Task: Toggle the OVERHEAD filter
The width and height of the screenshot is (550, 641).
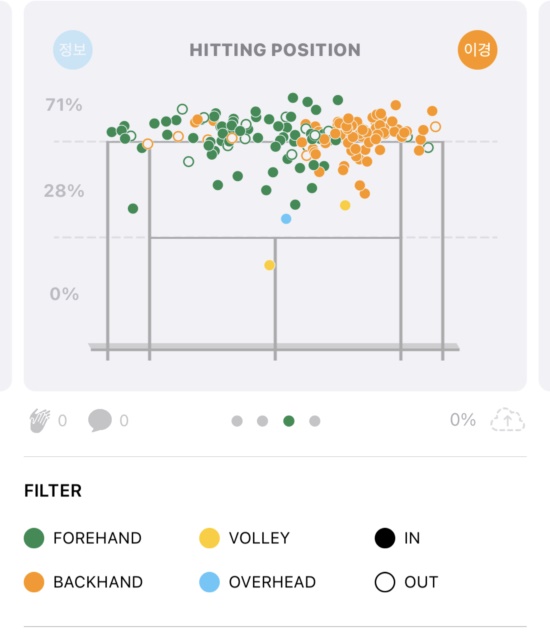Action: click(x=257, y=582)
